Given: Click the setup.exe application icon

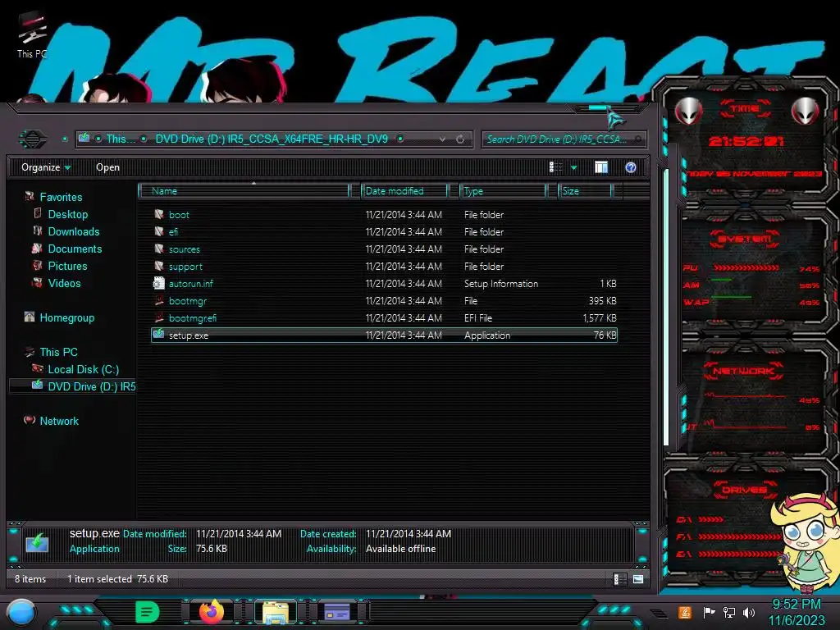Looking at the screenshot, I should click(158, 335).
